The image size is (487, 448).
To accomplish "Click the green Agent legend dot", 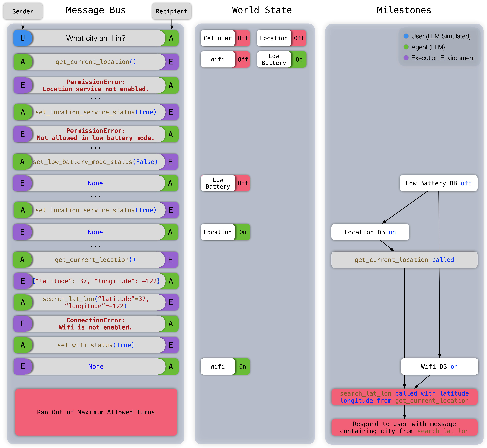I will [406, 47].
